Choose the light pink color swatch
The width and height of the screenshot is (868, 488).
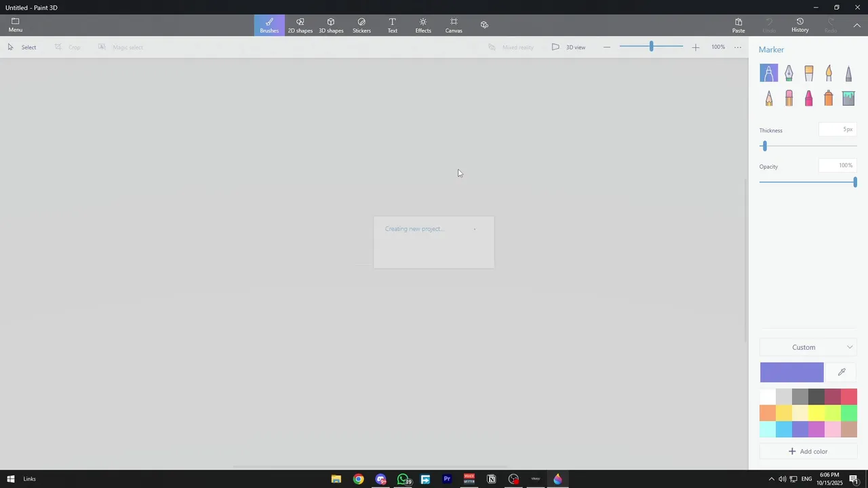click(833, 429)
